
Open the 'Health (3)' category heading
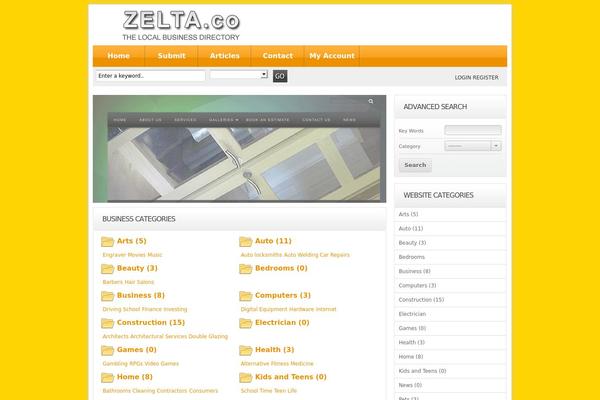pos(274,350)
